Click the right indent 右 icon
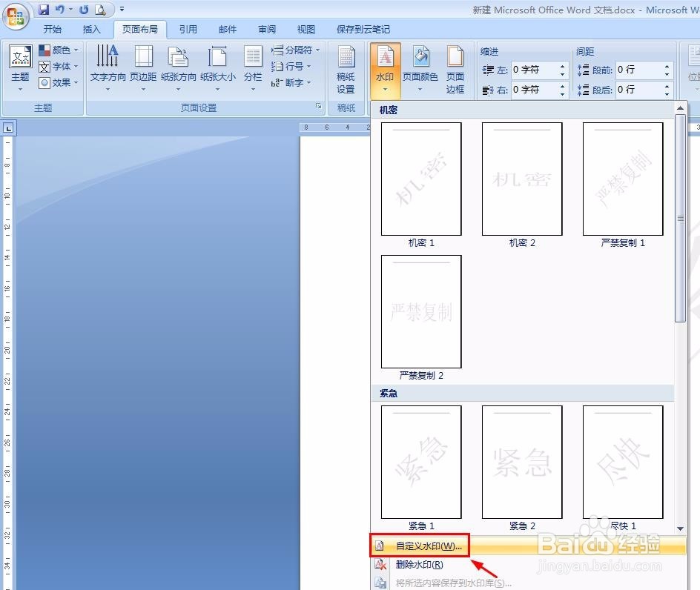This screenshot has height=590, width=700. 488,90
